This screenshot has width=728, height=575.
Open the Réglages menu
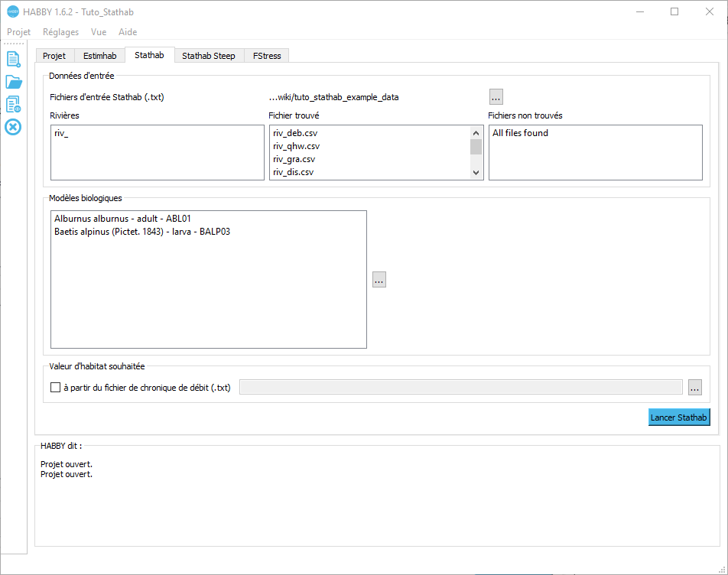pyautogui.click(x=60, y=32)
